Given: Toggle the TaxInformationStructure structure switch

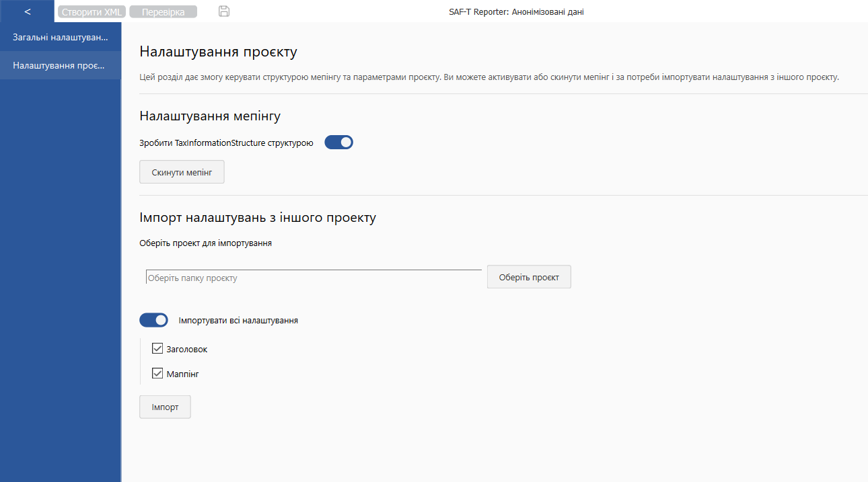Looking at the screenshot, I should point(339,143).
